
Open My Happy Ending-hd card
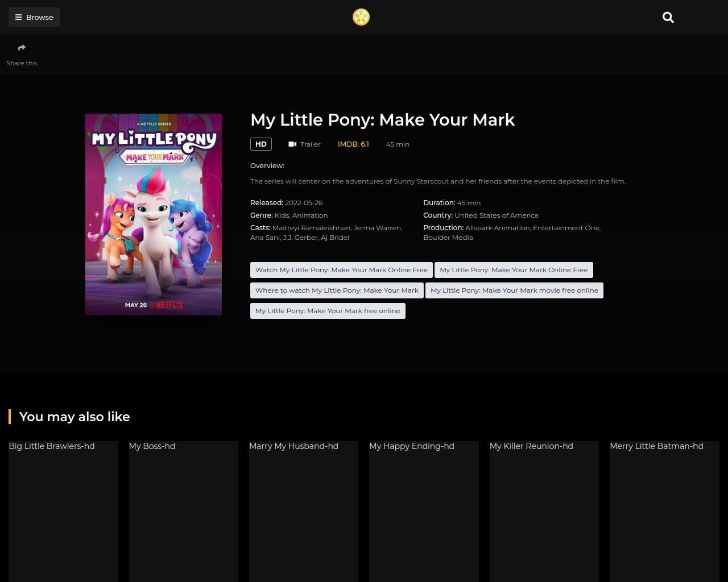(x=424, y=512)
